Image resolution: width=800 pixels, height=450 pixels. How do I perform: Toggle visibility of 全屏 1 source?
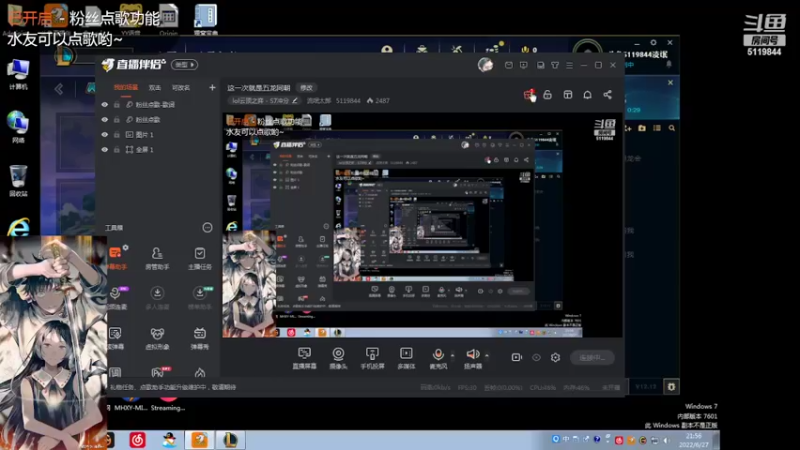point(105,149)
